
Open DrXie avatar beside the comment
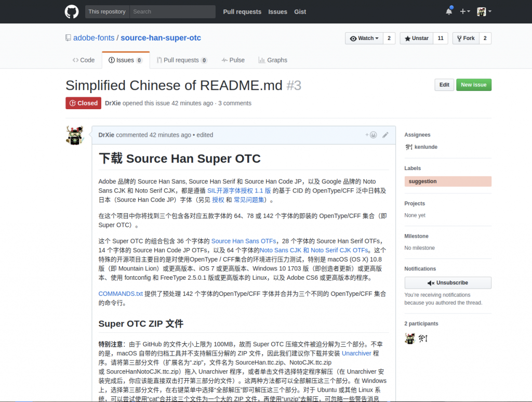pyautogui.click(x=75, y=135)
